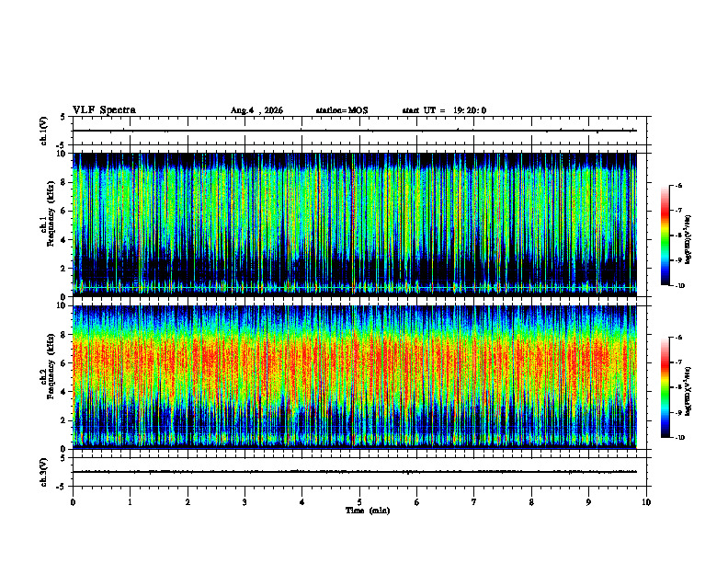Click the ch.2 spectrogram color bar
Screen dimensions: 728x563
coord(665,387)
